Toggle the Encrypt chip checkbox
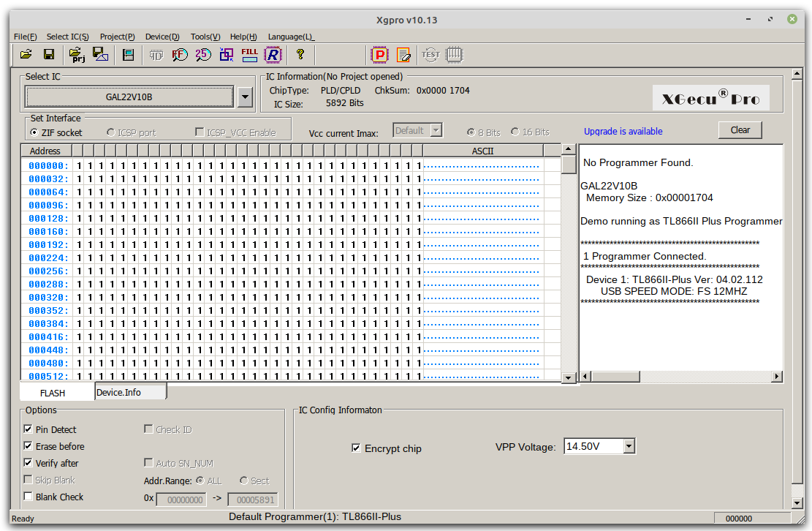The height and width of the screenshot is (531, 812). [x=356, y=448]
